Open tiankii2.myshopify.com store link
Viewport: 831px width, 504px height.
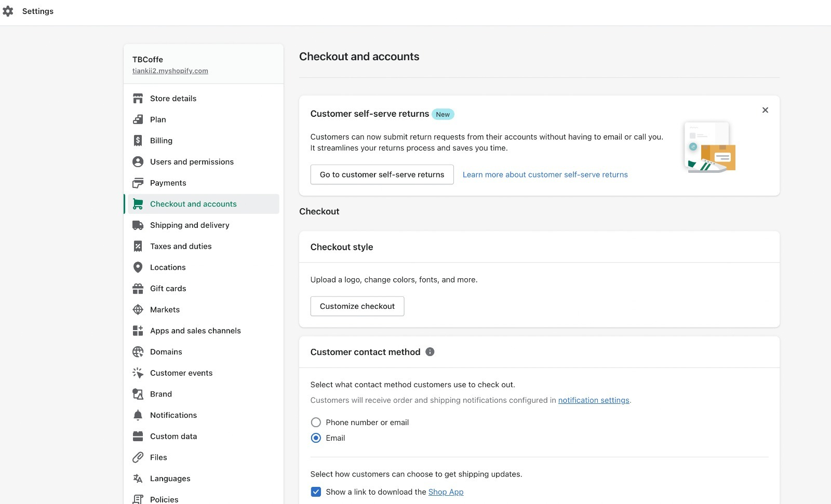point(170,71)
